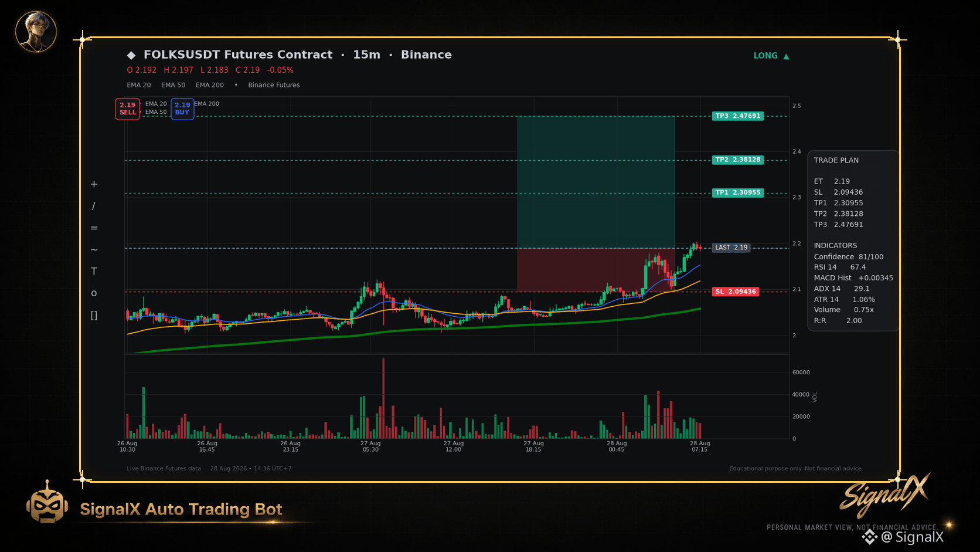Click the low price L 2.183

coord(215,70)
